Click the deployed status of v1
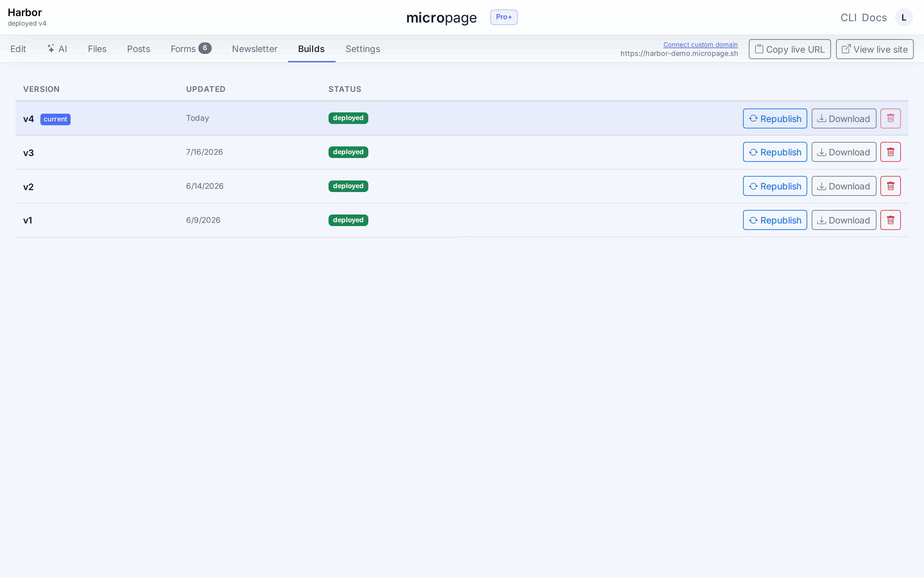 pos(348,220)
